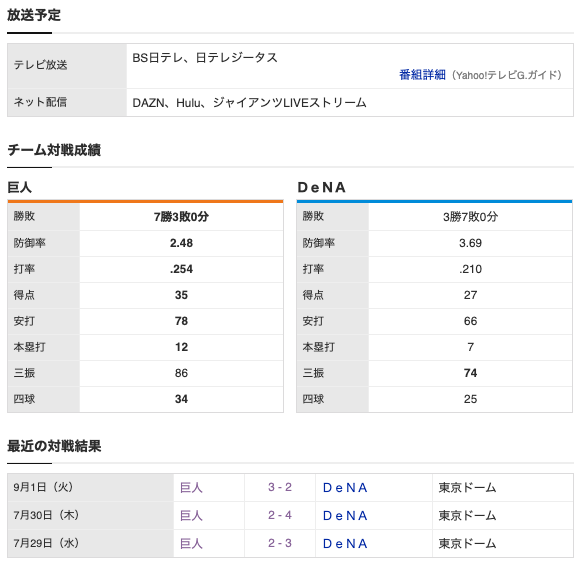Click the 防御率 label in 巨人 table
Screen dimensions: 586x561
point(30,243)
